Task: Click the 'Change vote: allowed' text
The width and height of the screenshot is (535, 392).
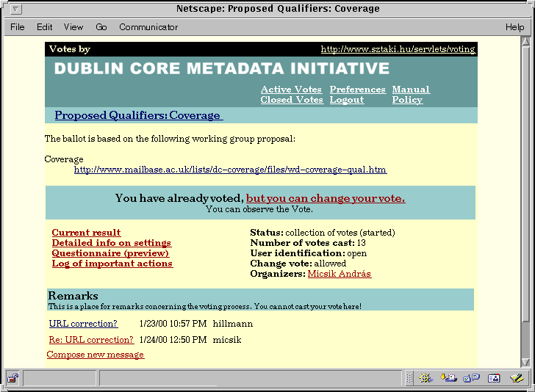Action: pyautogui.click(x=298, y=263)
